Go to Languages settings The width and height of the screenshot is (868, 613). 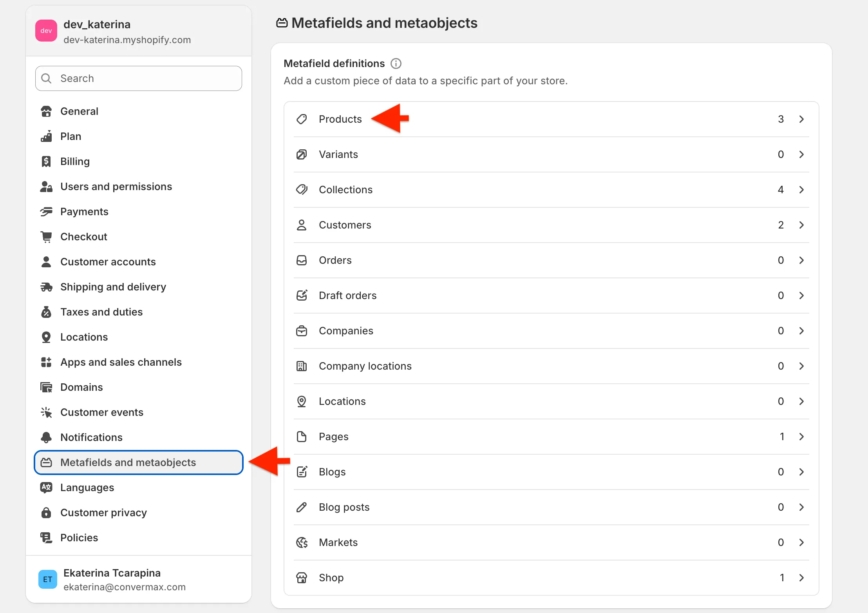(87, 488)
